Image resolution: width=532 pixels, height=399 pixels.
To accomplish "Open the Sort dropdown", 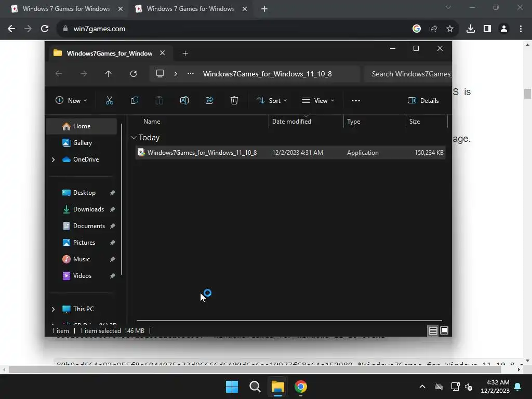I will coord(272,100).
